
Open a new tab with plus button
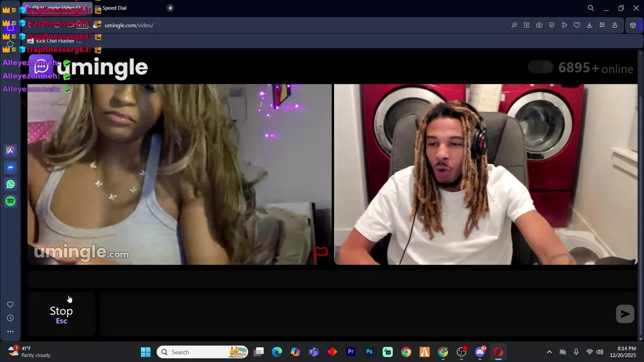pyautogui.click(x=170, y=8)
